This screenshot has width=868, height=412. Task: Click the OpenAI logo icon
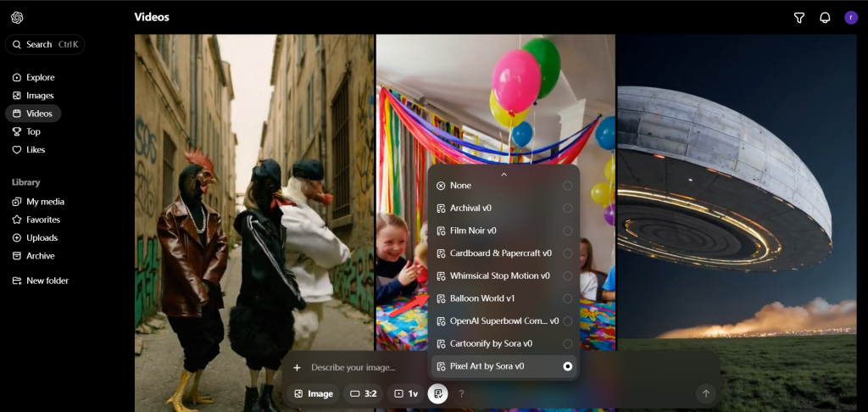(x=17, y=18)
